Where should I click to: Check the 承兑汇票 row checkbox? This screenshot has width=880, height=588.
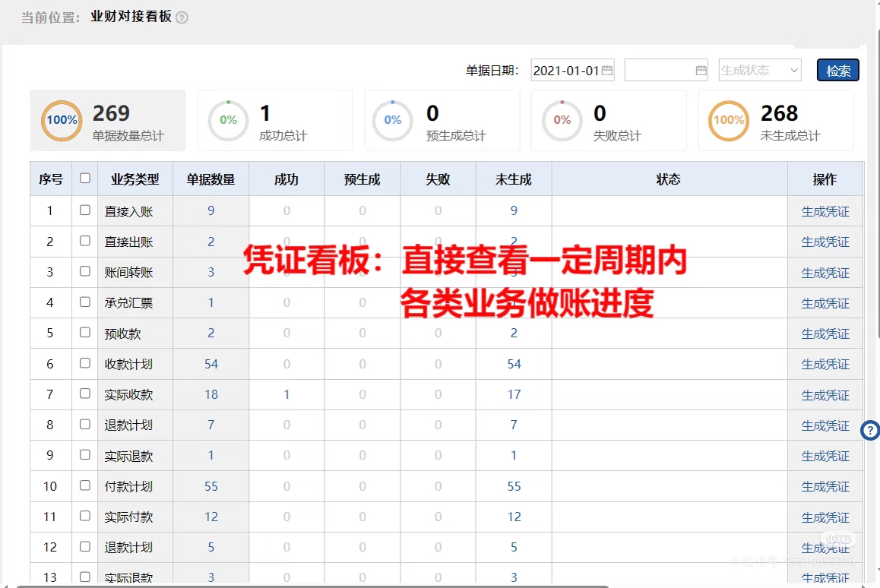pos(85,302)
